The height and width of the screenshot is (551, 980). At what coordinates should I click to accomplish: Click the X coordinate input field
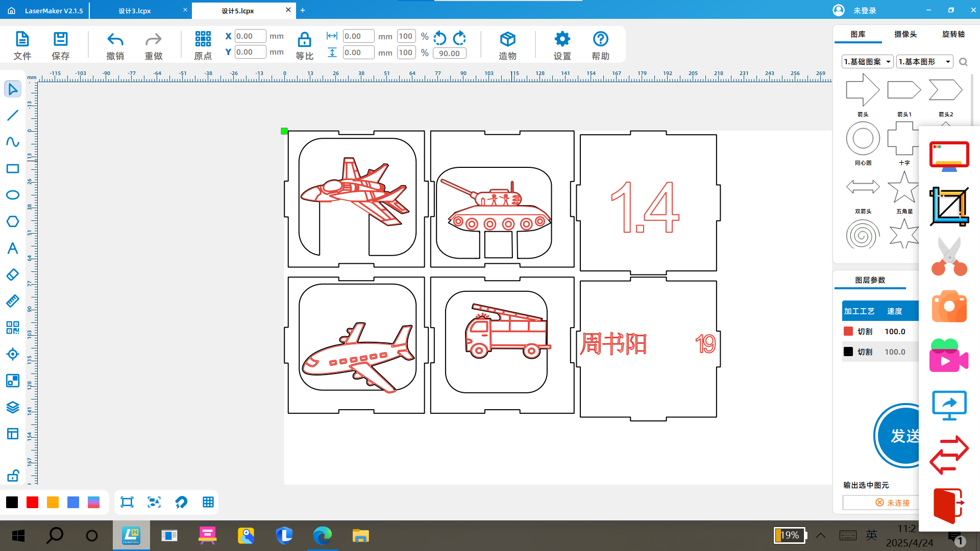[x=250, y=36]
